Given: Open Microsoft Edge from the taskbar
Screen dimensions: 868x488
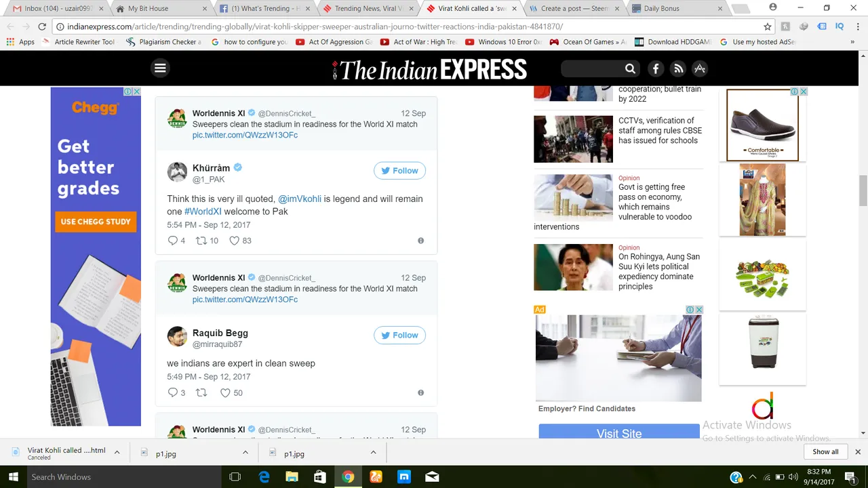Looking at the screenshot, I should 264,477.
